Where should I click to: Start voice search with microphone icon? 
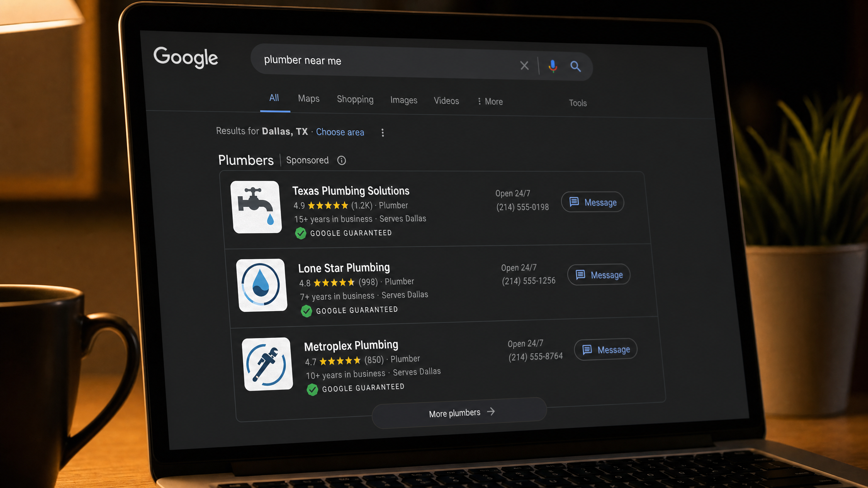(x=553, y=66)
